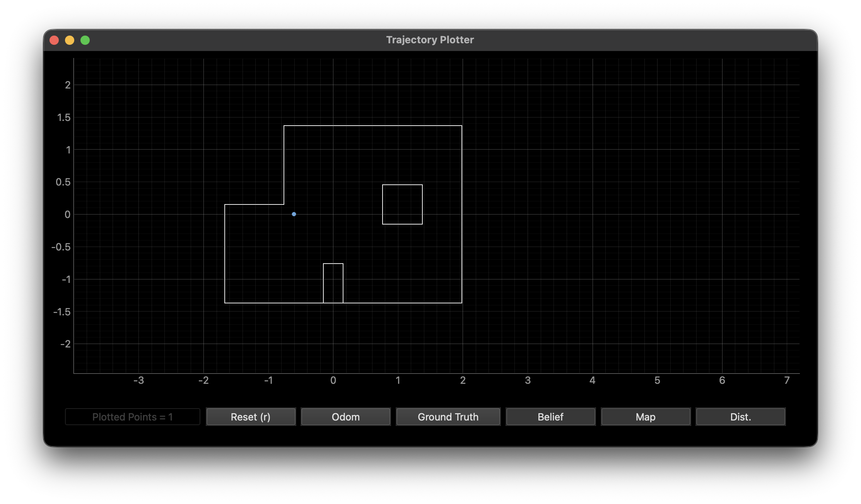Screen dimensions: 861x504
Task: Select the Plotted Points = 1 field
Action: pos(133,417)
